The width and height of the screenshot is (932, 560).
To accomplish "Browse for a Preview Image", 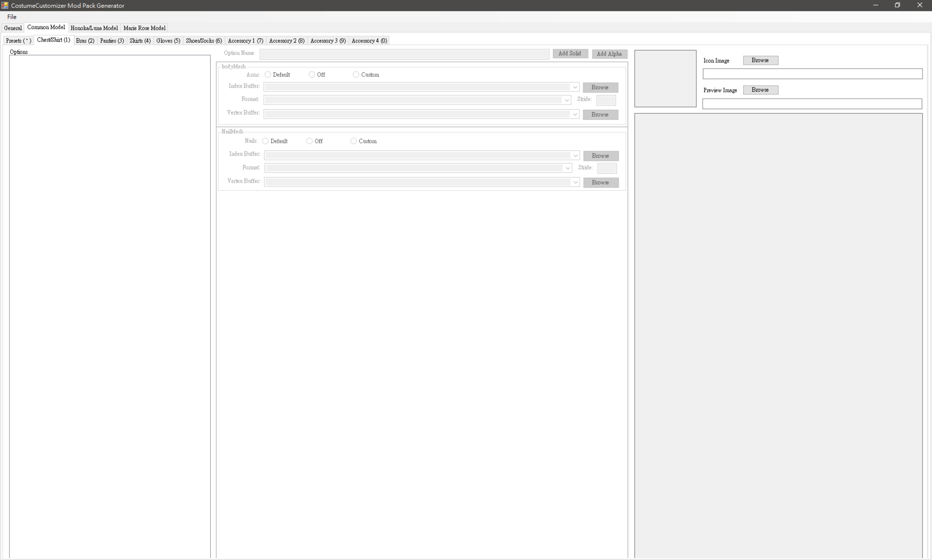I will (x=760, y=90).
